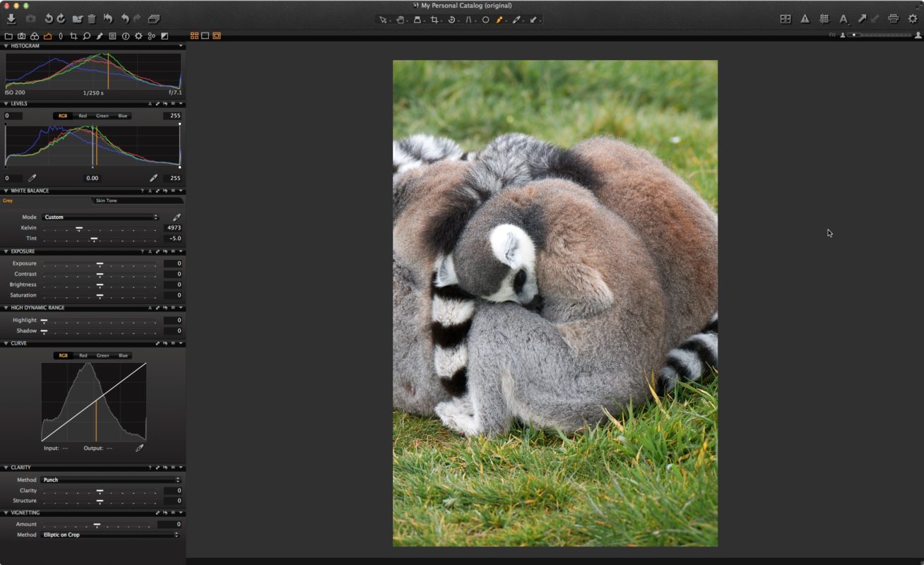The height and width of the screenshot is (565, 924).
Task: Toggle the grid overlay in viewer
Action: coord(824,20)
